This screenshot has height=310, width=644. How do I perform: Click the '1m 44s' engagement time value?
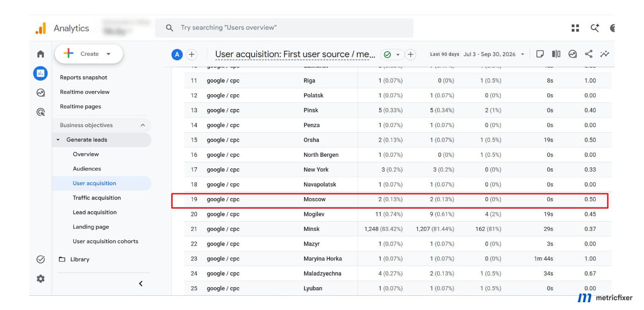[x=543, y=259]
